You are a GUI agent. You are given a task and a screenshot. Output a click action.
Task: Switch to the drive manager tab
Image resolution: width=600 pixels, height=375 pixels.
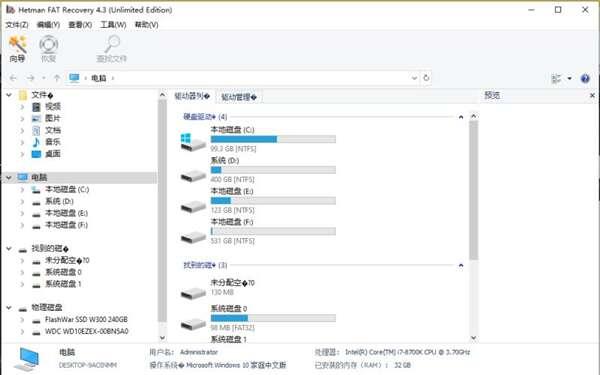coord(239,97)
